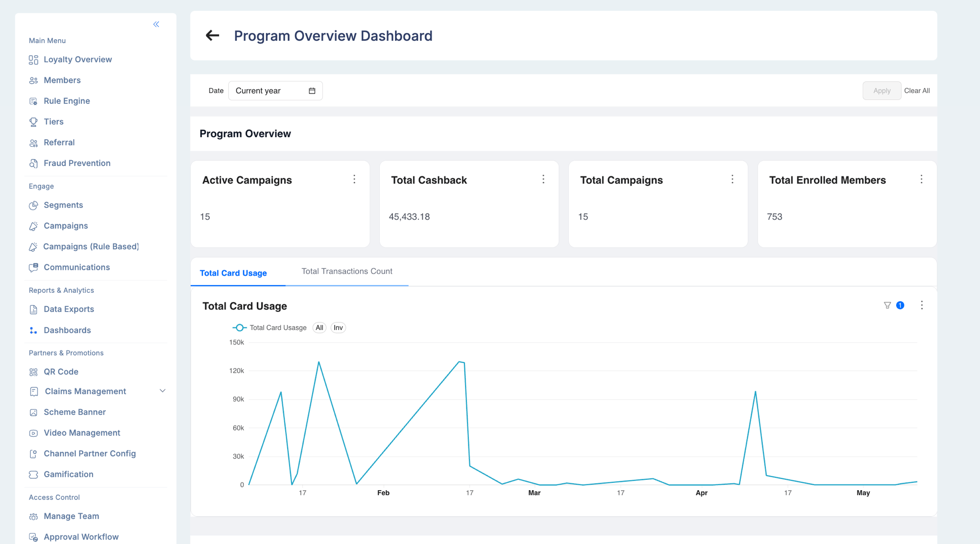This screenshot has height=544, width=980.
Task: Switch to the Total Card Usage tab
Action: coord(233,273)
